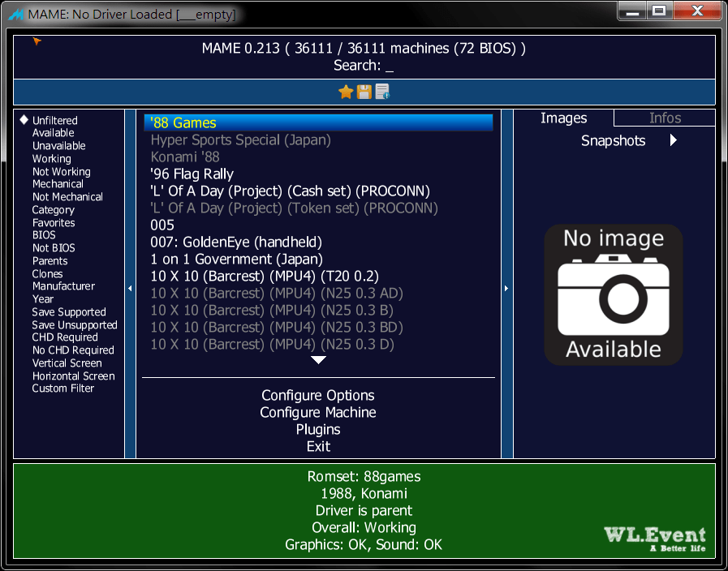The image size is (728, 571).
Task: Select the Available filter
Action: point(54,133)
